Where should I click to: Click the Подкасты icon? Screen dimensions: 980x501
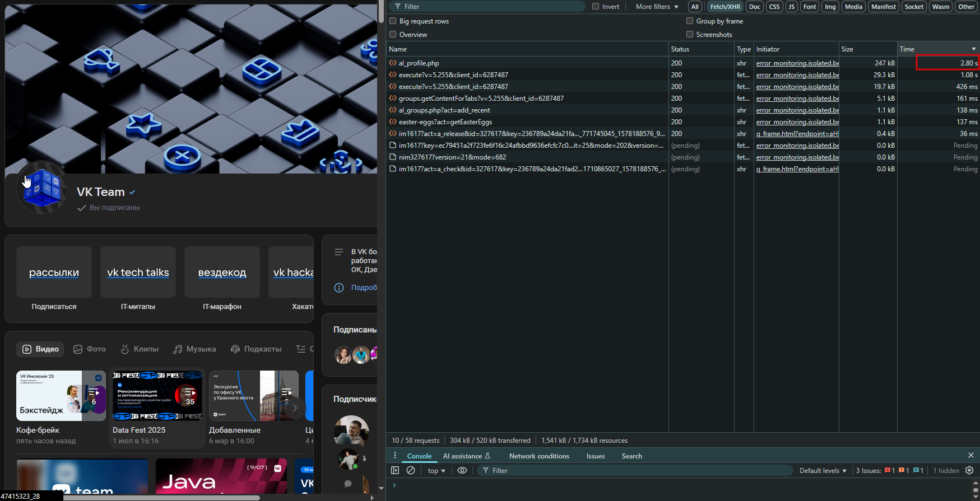click(235, 349)
